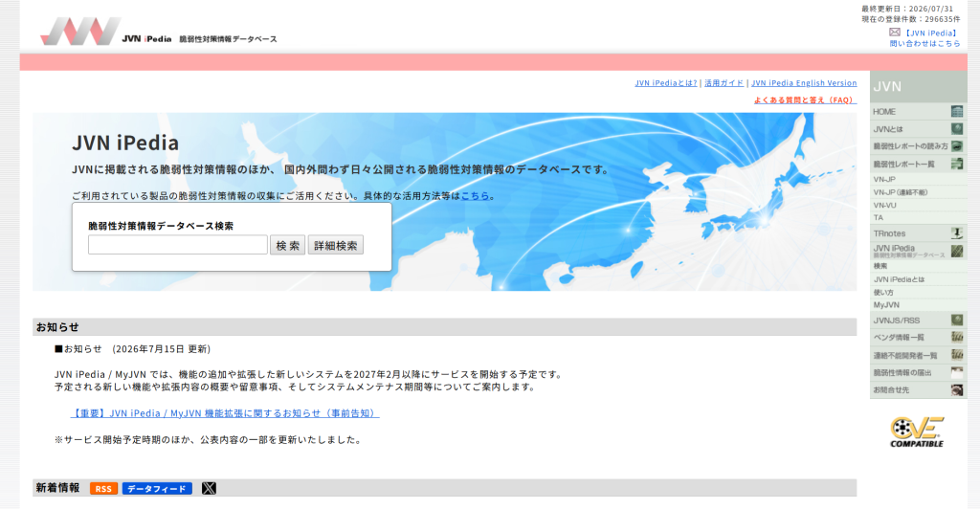The image size is (980, 509).
Task: Click the 最終更新日:2026/07/31 text
Action: point(907,9)
